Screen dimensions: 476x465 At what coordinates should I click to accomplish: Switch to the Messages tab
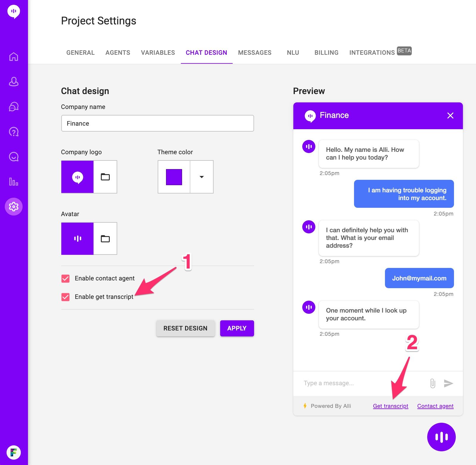pyautogui.click(x=255, y=53)
